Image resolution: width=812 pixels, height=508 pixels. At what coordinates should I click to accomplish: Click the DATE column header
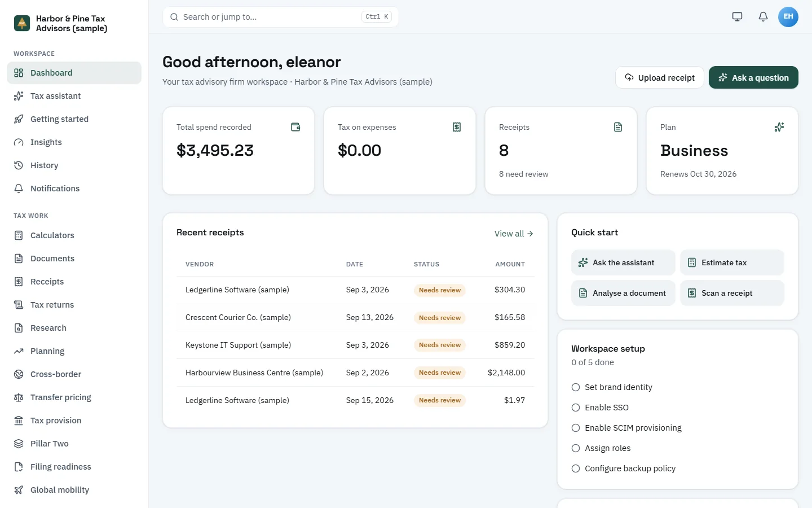tap(355, 264)
